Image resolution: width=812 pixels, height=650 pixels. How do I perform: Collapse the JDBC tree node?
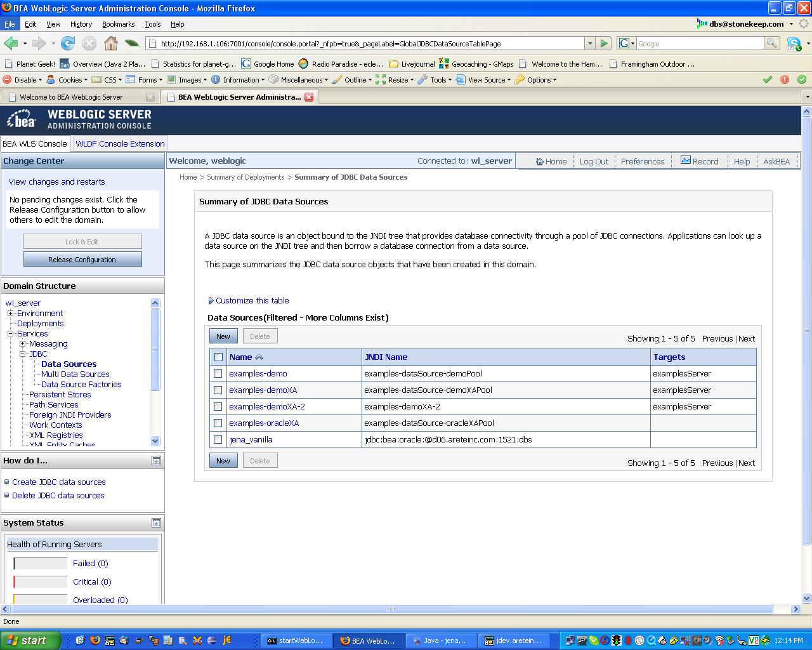pos(22,354)
